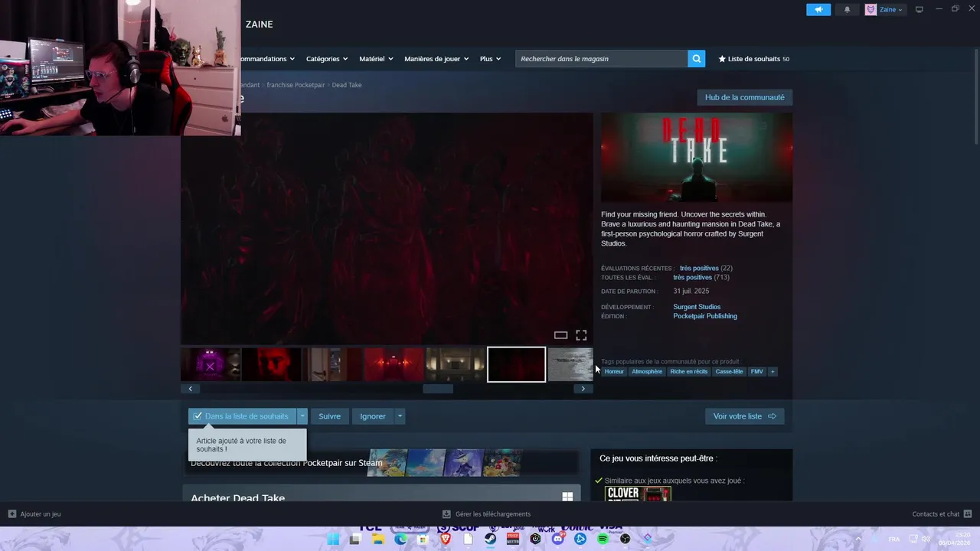Click the taskbar volume icon
Image resolution: width=980 pixels, height=551 pixels.
pos(926,539)
